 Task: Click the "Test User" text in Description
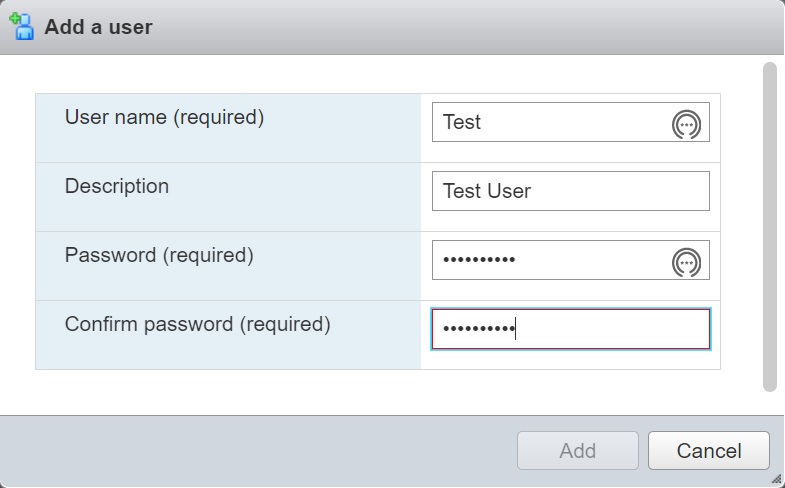(x=487, y=191)
